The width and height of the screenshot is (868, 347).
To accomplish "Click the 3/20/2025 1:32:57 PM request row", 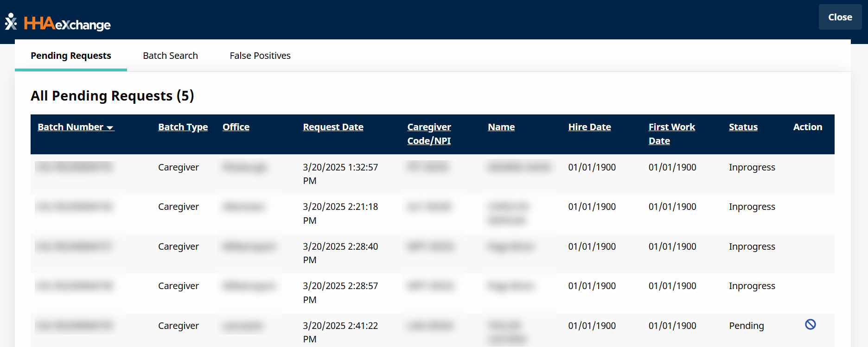I will tap(340, 174).
